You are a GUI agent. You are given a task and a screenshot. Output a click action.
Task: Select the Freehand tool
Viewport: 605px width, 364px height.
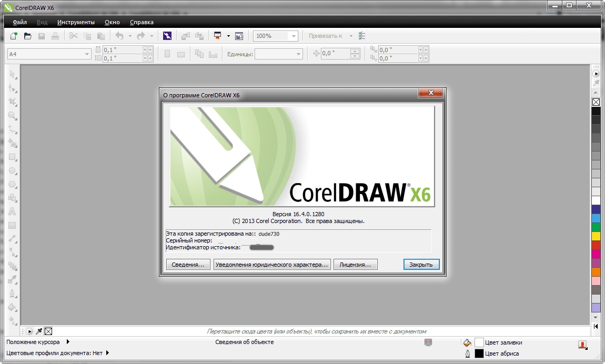pyautogui.click(x=12, y=129)
